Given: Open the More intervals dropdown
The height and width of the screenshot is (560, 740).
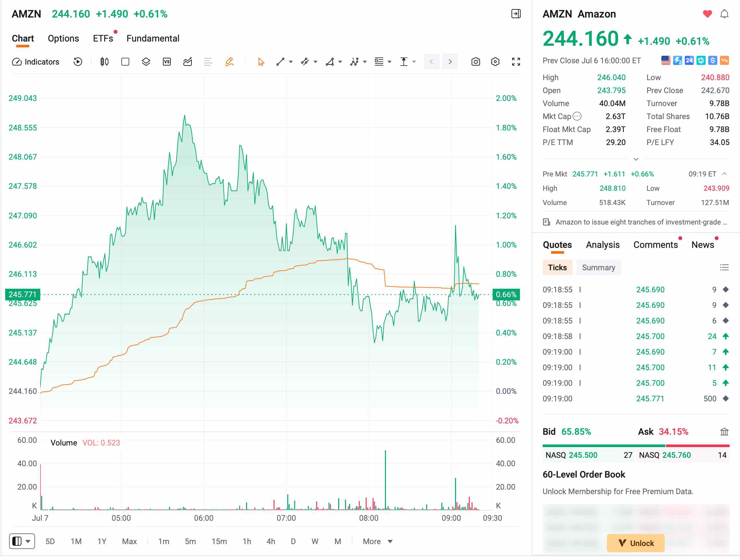Looking at the screenshot, I should 377,541.
